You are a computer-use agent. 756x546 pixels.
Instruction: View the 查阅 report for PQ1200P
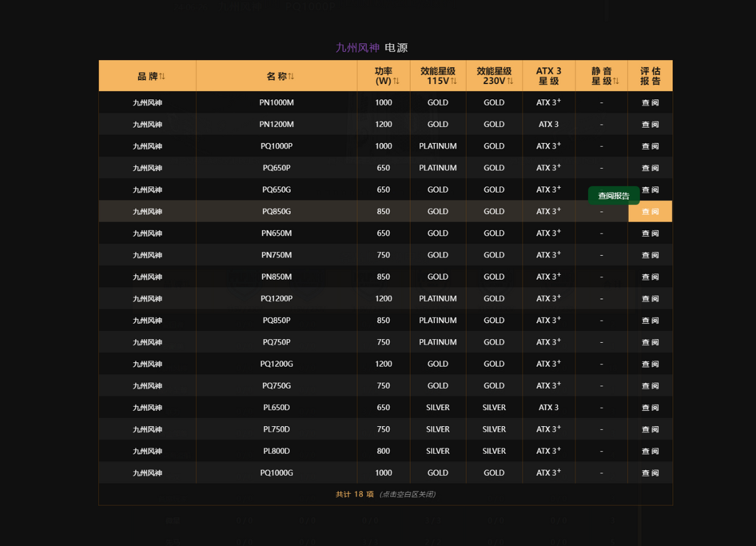click(x=650, y=298)
